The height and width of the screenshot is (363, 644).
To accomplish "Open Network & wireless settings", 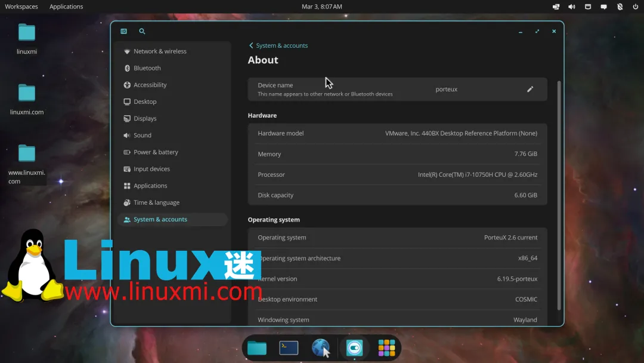I will click(x=172, y=51).
